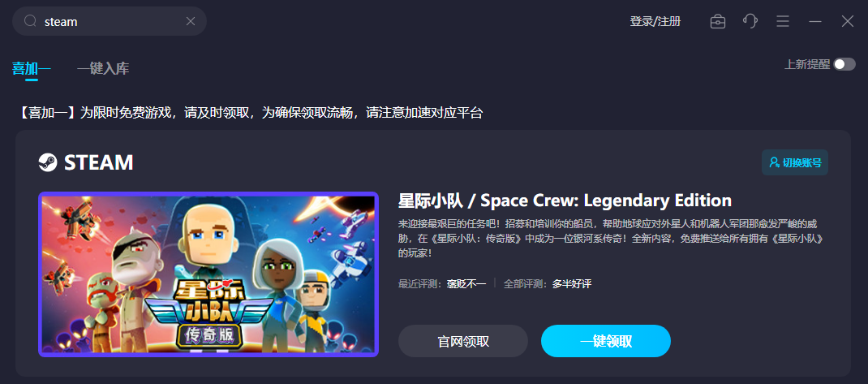868x384 pixels.
Task: Open the toolbox briefcase icon
Action: pyautogui.click(x=717, y=22)
